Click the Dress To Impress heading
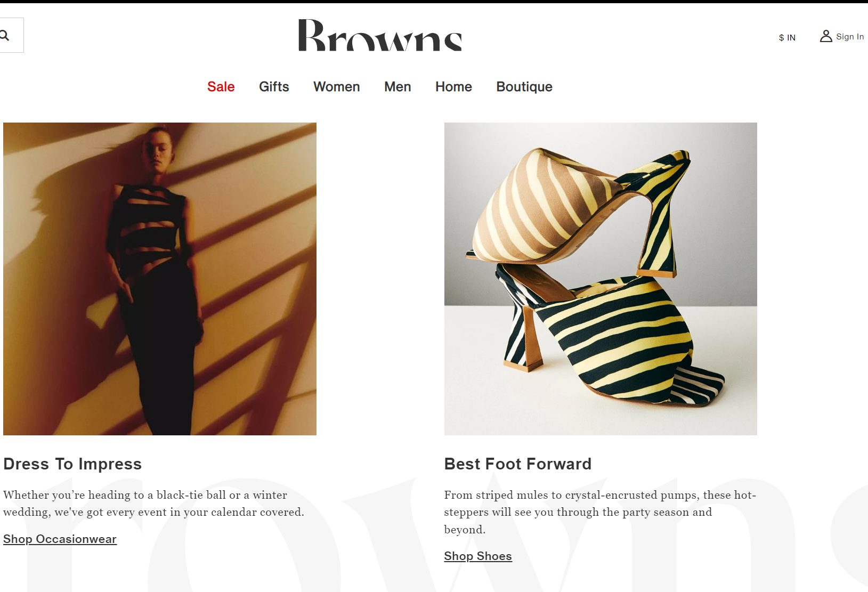868x592 pixels. [x=72, y=464]
